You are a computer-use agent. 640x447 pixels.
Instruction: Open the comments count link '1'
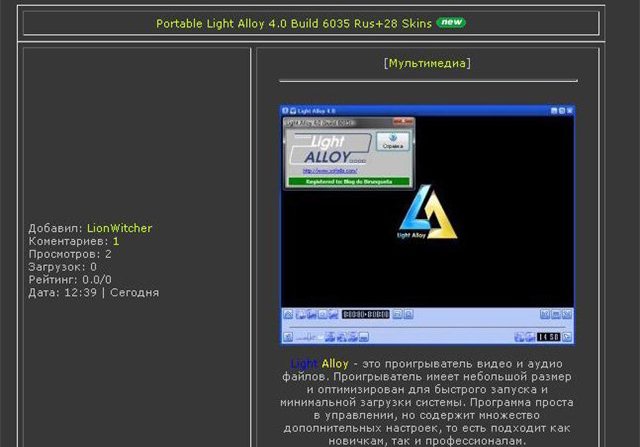point(116,241)
